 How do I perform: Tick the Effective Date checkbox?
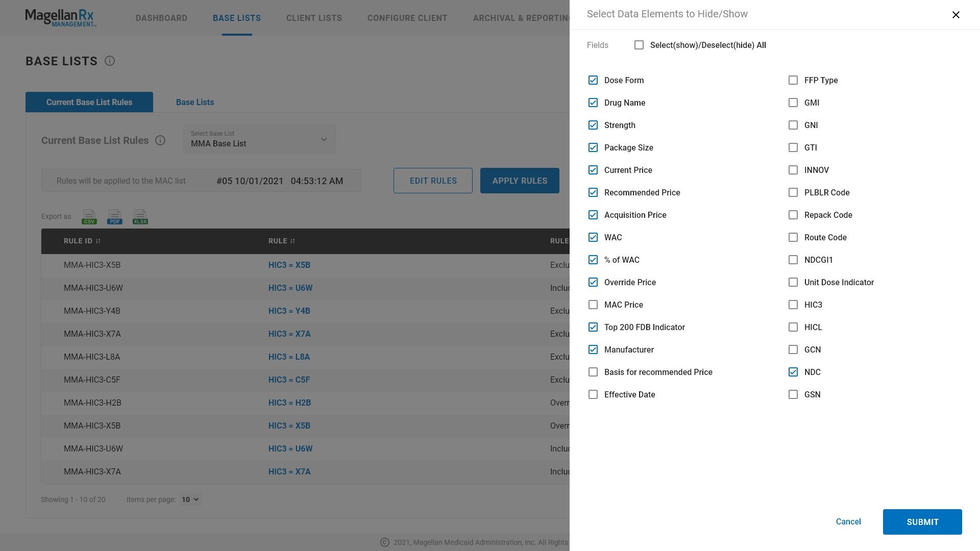coord(593,394)
